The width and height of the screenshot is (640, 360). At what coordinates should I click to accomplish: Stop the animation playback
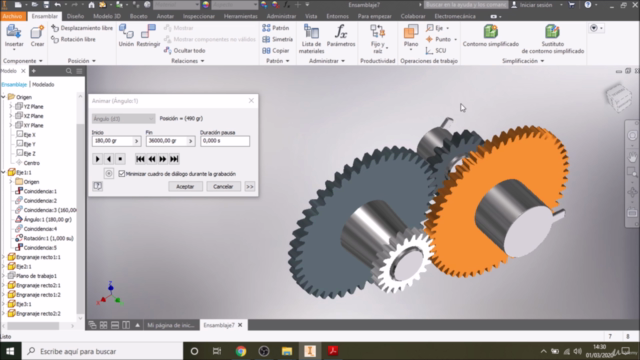click(120, 159)
